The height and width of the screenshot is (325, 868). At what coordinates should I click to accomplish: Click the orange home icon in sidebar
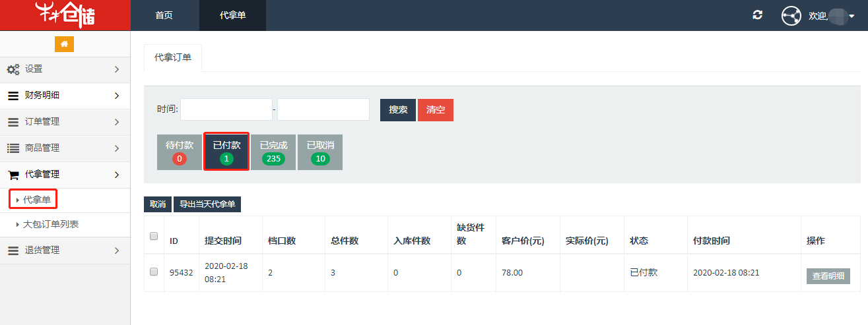(x=64, y=44)
